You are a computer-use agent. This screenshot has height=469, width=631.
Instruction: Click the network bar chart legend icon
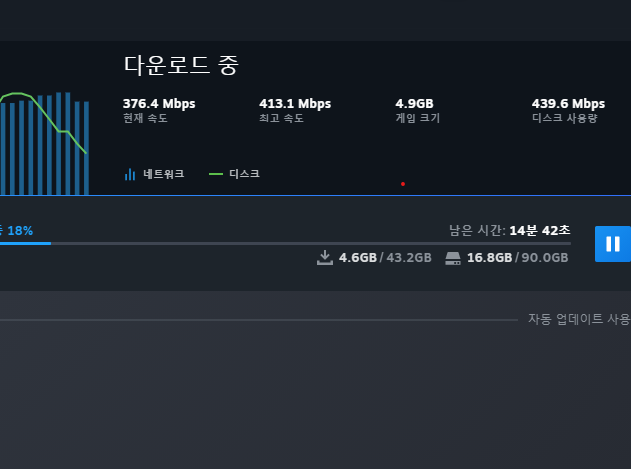click(x=130, y=174)
